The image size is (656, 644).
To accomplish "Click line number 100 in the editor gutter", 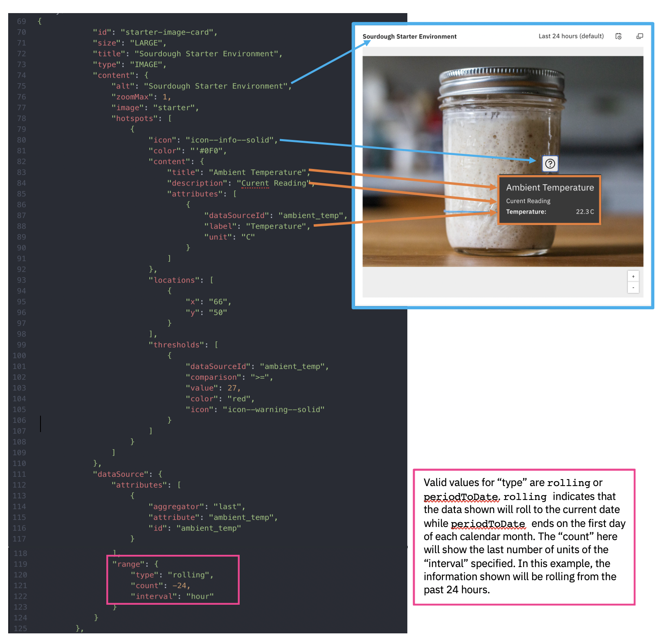I will click(x=19, y=356).
